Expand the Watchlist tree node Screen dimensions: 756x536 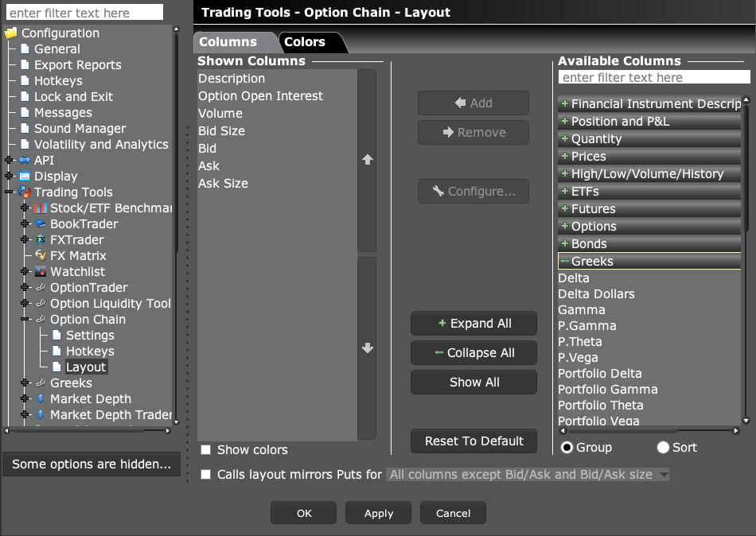tap(25, 271)
